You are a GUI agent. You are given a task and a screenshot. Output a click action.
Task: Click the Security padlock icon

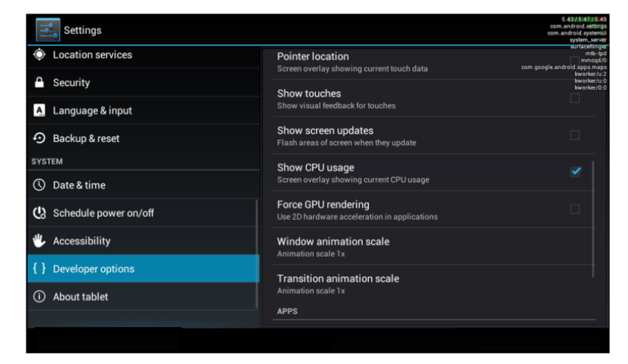[x=39, y=83]
